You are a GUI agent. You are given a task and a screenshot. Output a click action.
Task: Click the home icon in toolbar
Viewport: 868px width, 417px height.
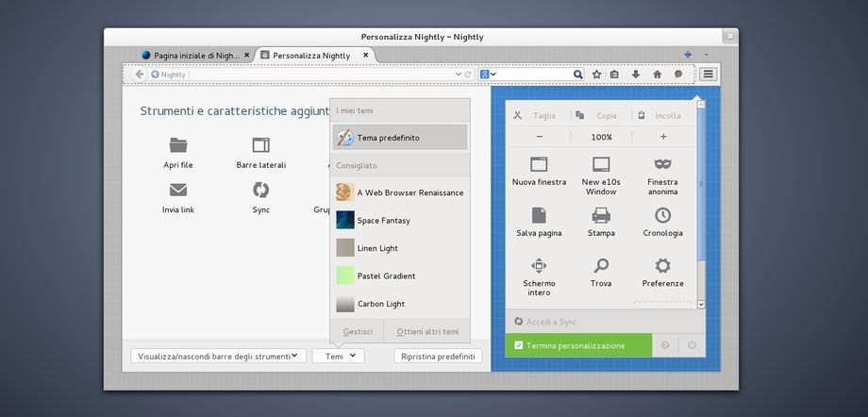coord(657,75)
